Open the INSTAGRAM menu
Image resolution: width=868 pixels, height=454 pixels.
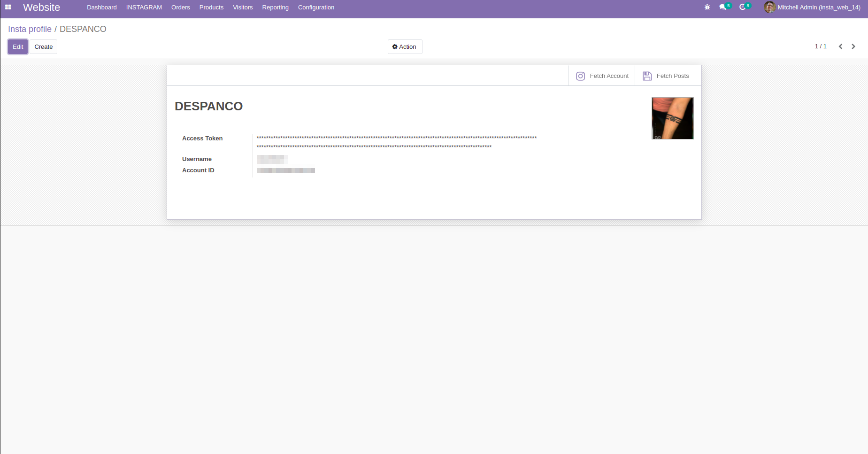[x=144, y=8]
